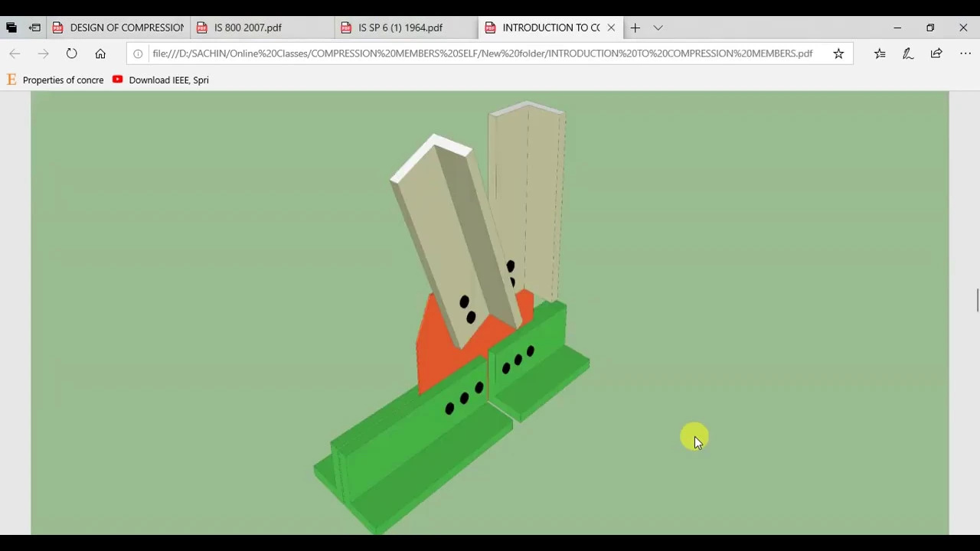This screenshot has height=551, width=980.
Task: Switch to IS 800 2007.pdf tab
Action: click(x=262, y=28)
